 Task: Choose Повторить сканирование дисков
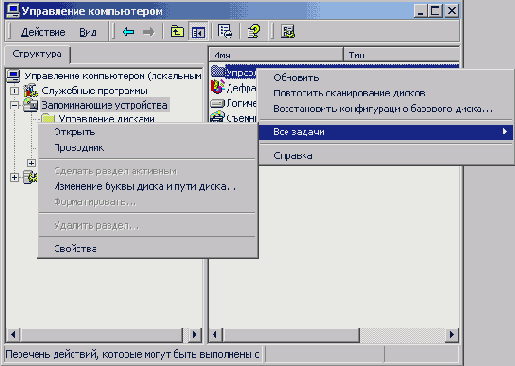click(x=386, y=93)
